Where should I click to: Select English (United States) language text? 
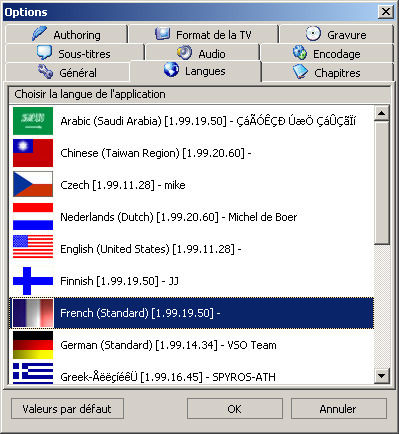coord(151,249)
